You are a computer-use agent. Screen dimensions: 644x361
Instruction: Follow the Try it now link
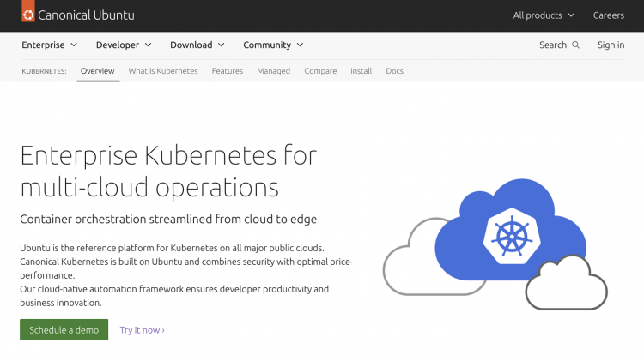coord(142,330)
